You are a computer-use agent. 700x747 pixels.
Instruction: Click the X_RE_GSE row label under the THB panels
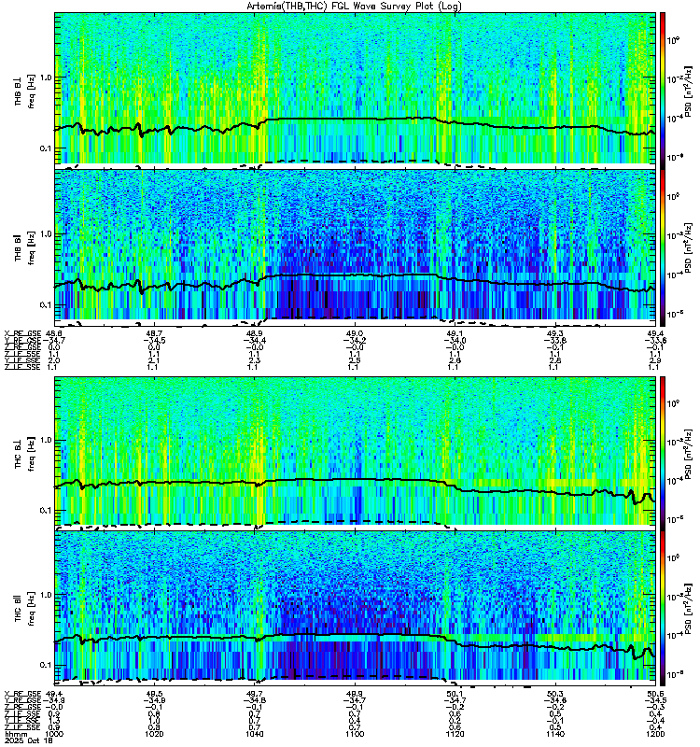tap(22, 333)
